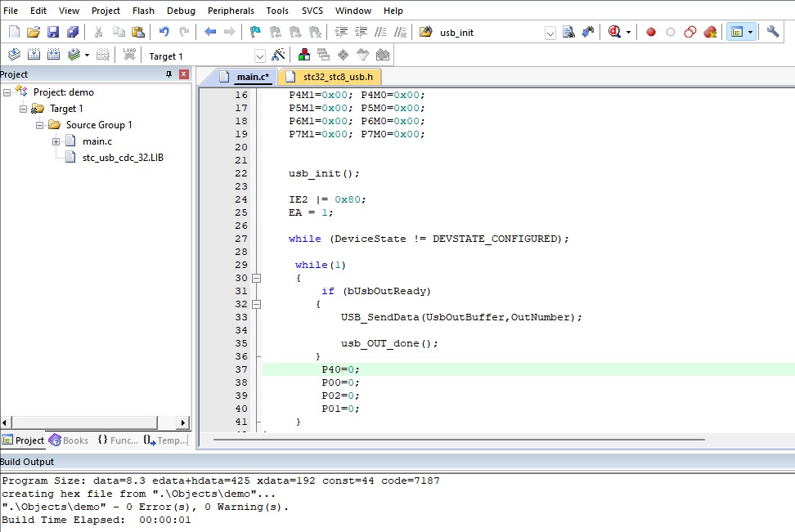Click the Find in Files icon
795x532 pixels.
tap(569, 32)
